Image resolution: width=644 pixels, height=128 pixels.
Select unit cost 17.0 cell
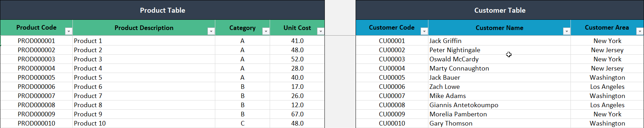click(x=297, y=86)
